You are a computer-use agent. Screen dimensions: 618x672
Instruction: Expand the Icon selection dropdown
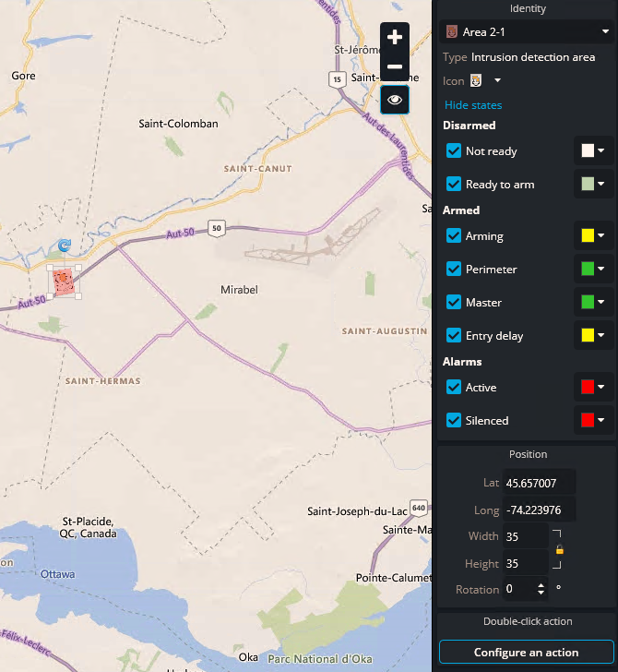[497, 81]
